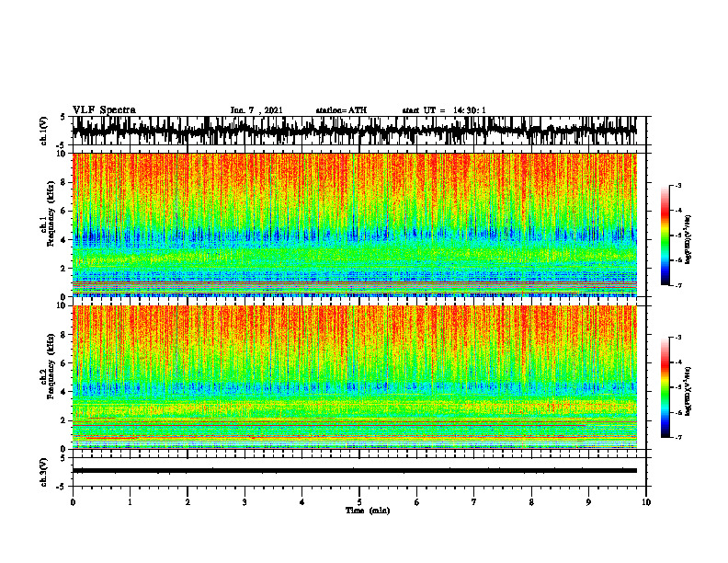
Task: Click the ch.2 frequency tick label 10
Action: (63, 305)
